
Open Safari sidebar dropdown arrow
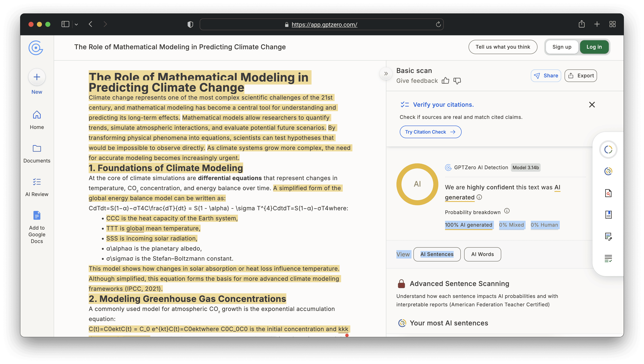[77, 25]
